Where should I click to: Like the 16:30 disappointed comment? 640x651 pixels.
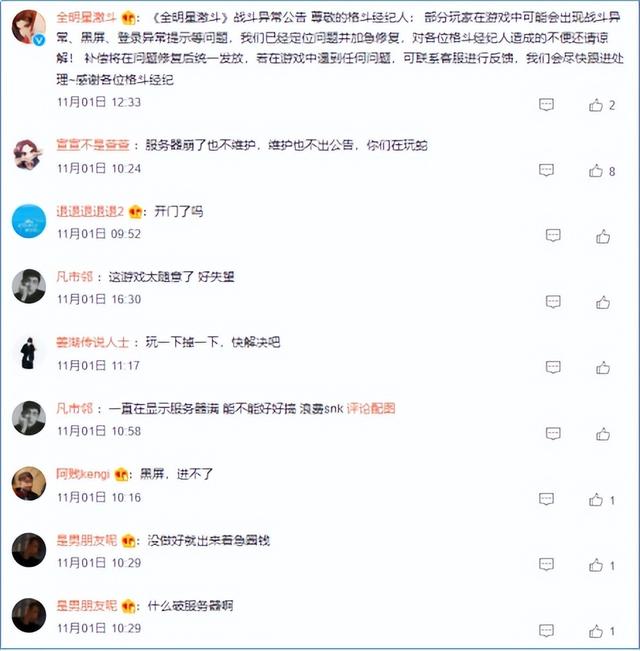click(603, 302)
